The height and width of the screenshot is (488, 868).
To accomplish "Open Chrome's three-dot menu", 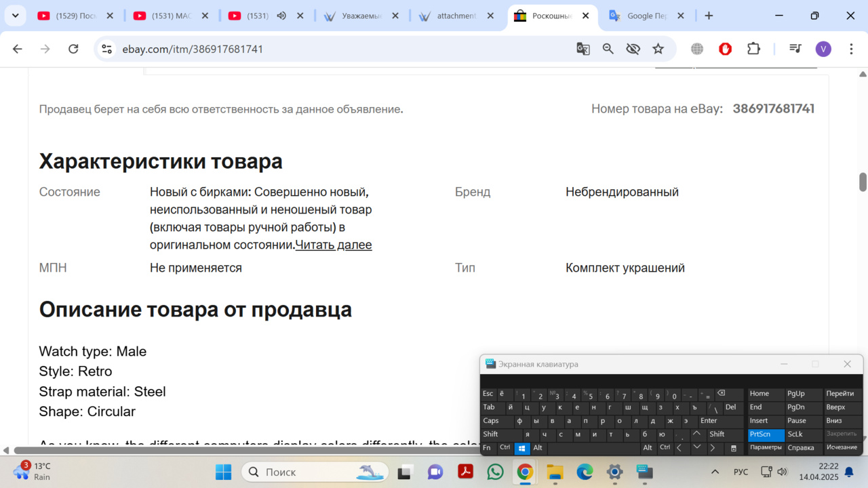I will tap(851, 49).
